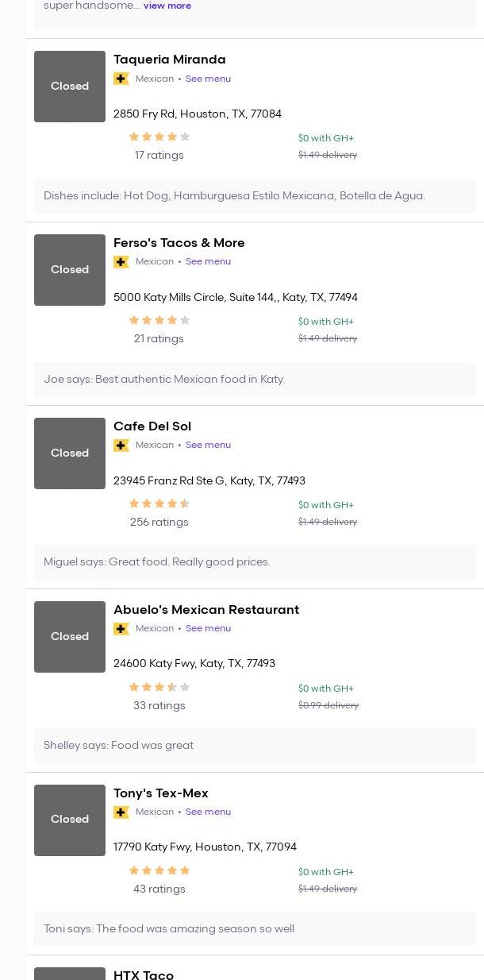Click the 256 ratings count for Cafe Del Sol

point(159,523)
